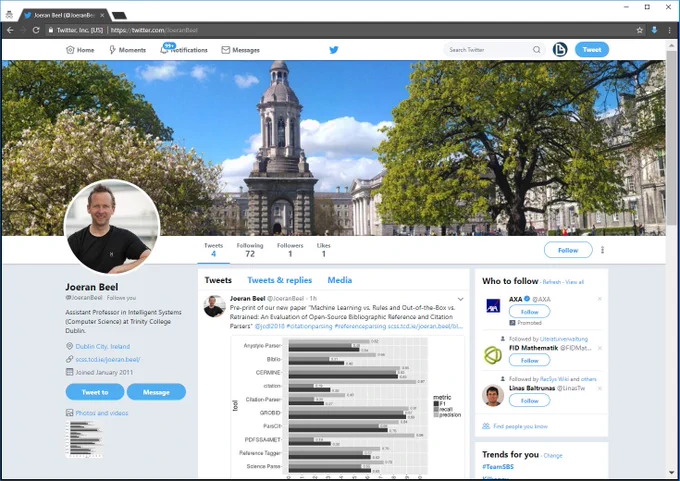
Task: Select the Tweets count stat
Action: point(213,250)
